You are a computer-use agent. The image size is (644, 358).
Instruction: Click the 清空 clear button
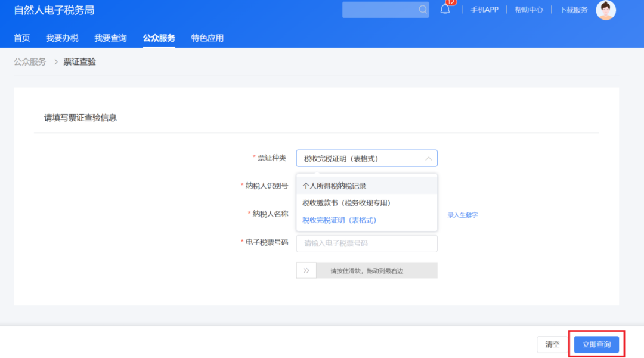552,344
